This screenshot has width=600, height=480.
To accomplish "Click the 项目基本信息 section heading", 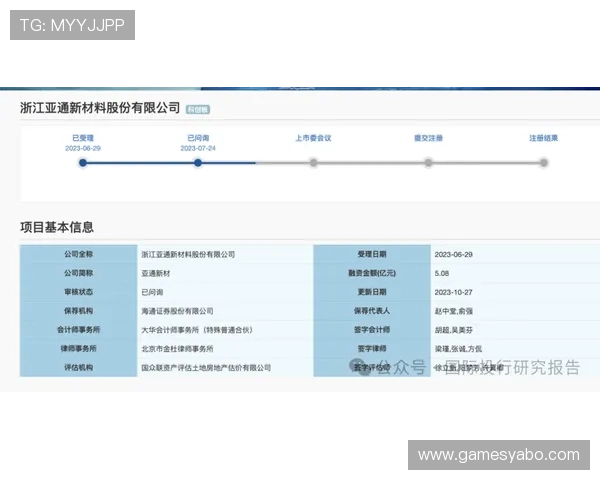I will 57,227.
